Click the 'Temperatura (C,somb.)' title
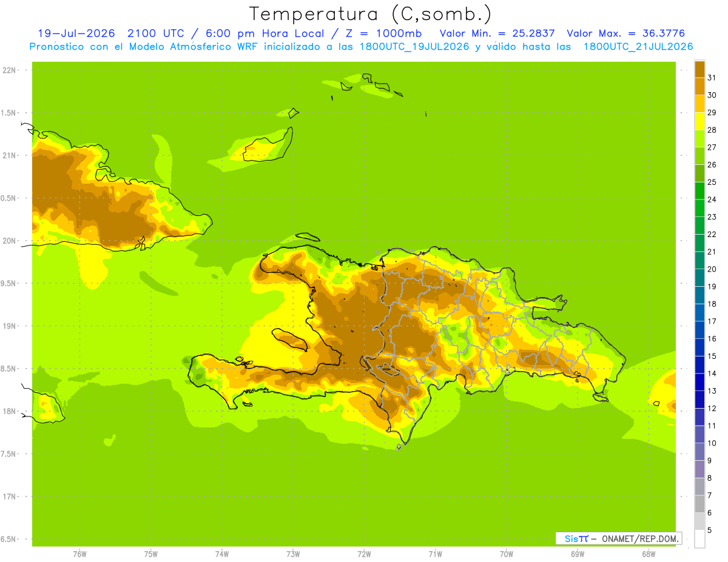The height and width of the screenshot is (562, 728). (370, 14)
